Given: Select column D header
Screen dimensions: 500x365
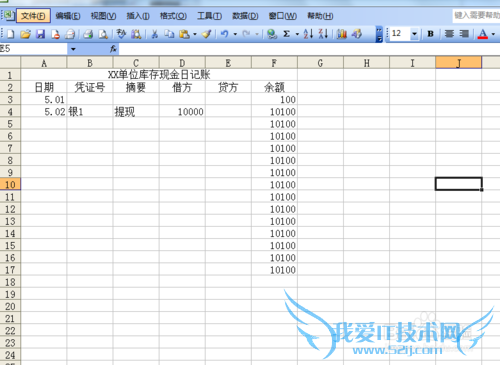Looking at the screenshot, I should [182, 63].
